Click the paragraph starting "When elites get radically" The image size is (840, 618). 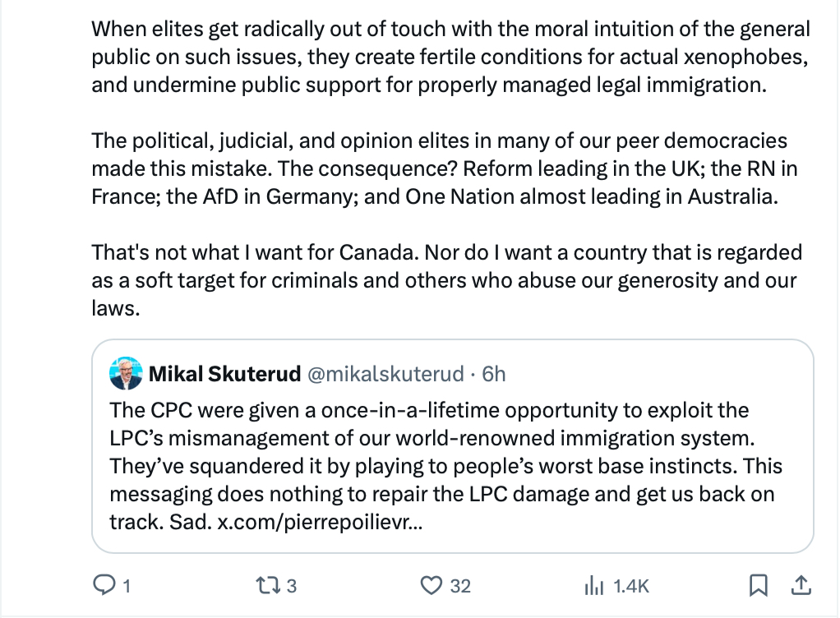click(450, 58)
